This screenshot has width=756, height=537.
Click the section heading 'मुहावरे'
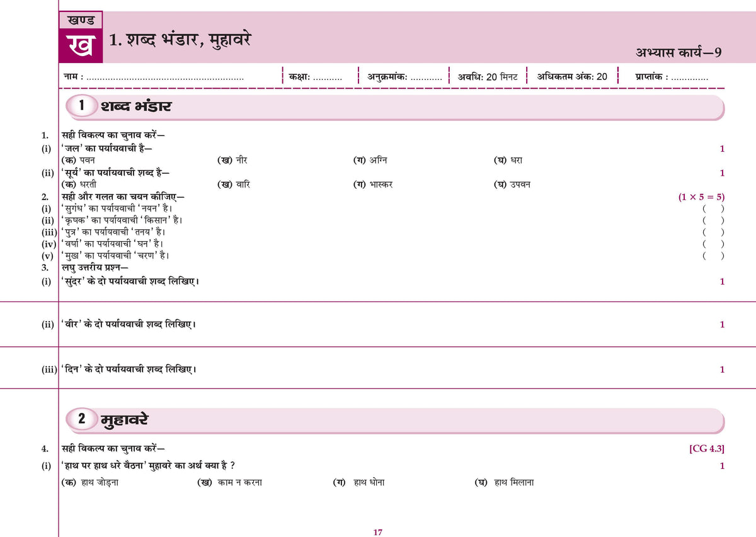point(125,419)
